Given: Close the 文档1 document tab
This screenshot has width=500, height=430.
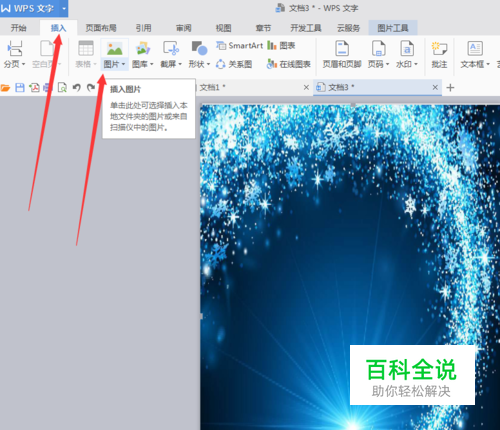Looking at the screenshot, I should tap(306, 88).
